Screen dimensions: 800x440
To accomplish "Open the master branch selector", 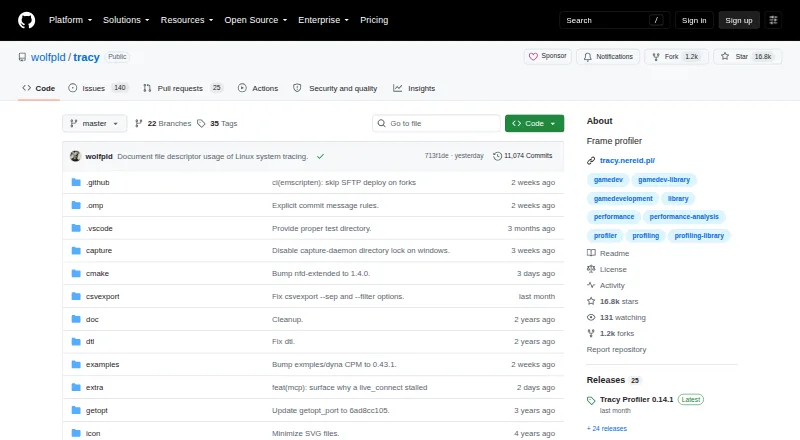I will tap(94, 124).
